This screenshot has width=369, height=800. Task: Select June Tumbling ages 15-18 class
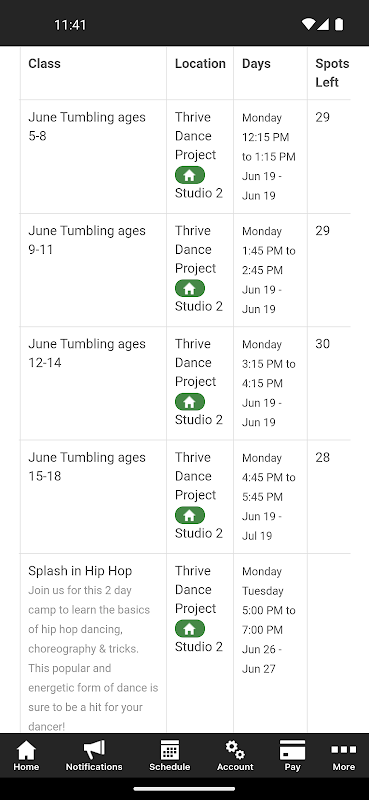point(87,466)
